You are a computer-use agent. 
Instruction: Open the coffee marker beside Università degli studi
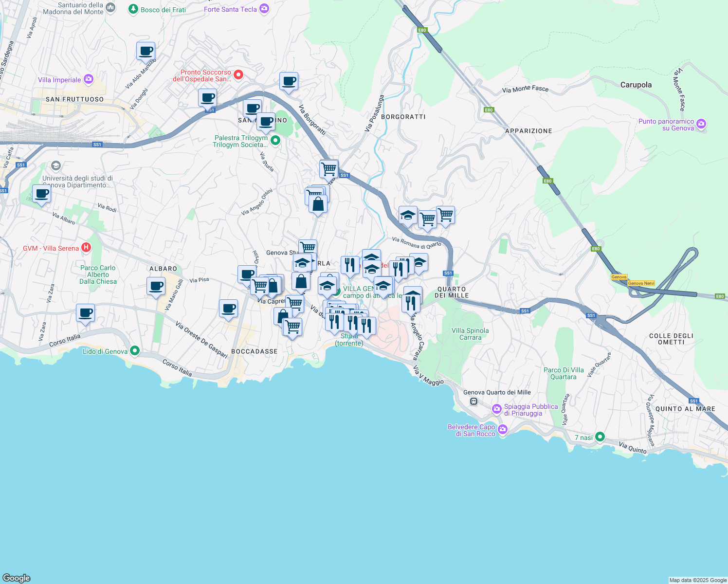(42, 194)
